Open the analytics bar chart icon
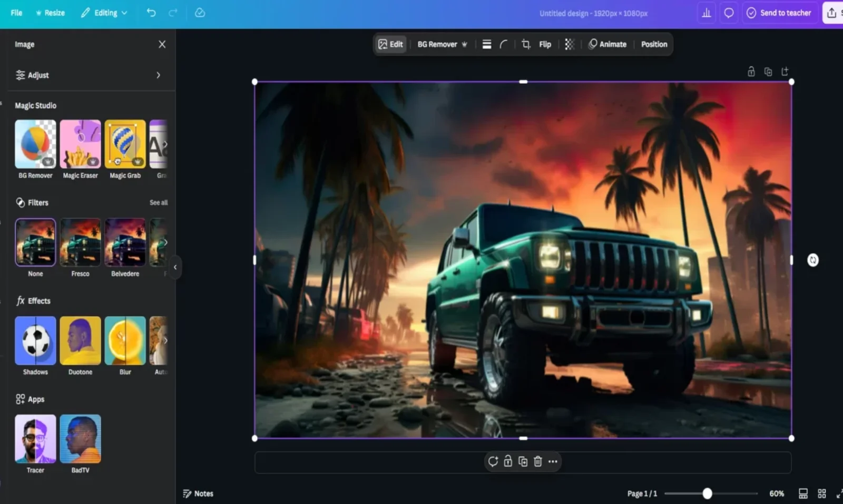Viewport: 843px width, 504px height. (x=706, y=13)
